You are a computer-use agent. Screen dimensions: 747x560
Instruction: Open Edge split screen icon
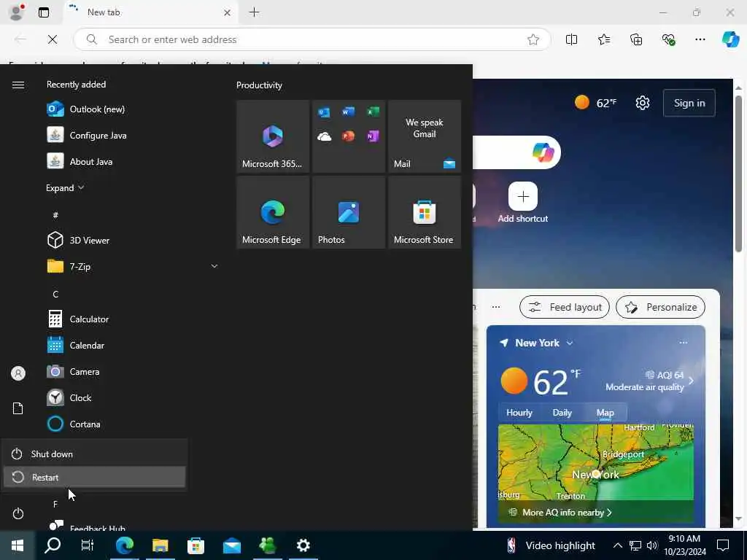(x=571, y=39)
